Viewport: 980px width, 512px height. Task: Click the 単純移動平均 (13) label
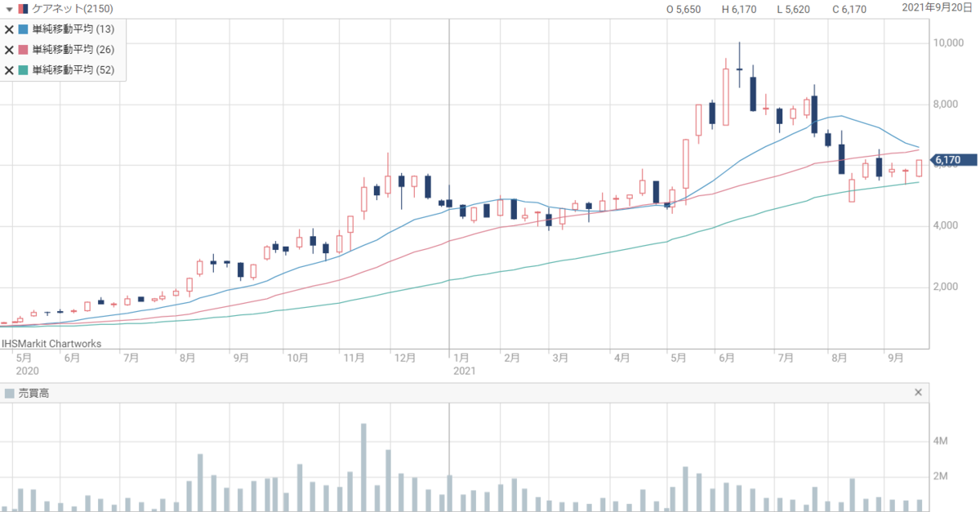pyautogui.click(x=73, y=29)
